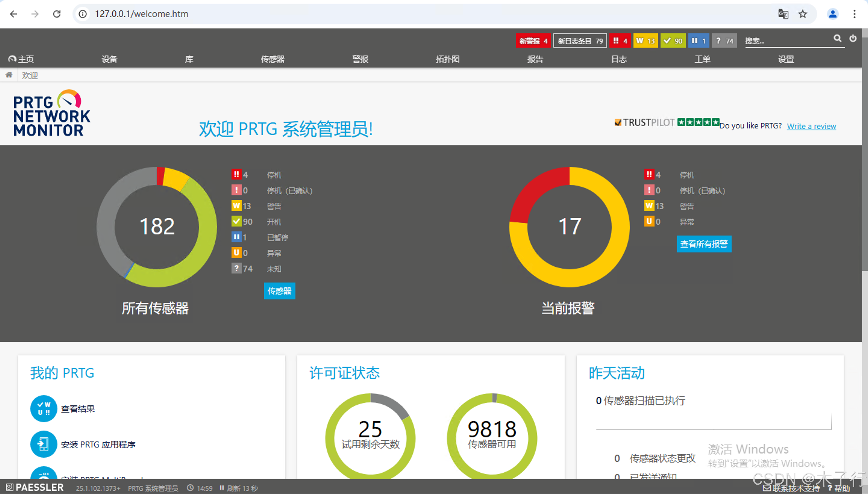Click the gray unknown sensors badge showing 74

pyautogui.click(x=724, y=41)
